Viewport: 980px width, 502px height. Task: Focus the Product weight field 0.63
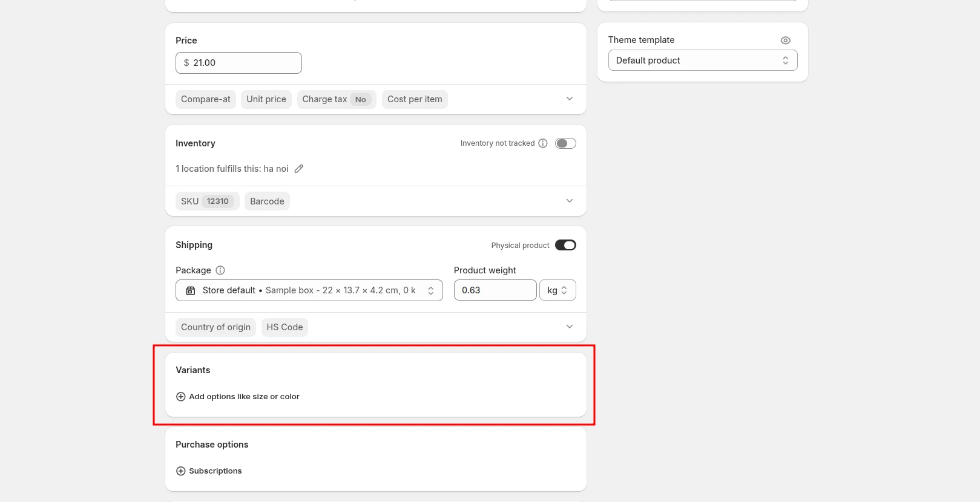pyautogui.click(x=495, y=290)
